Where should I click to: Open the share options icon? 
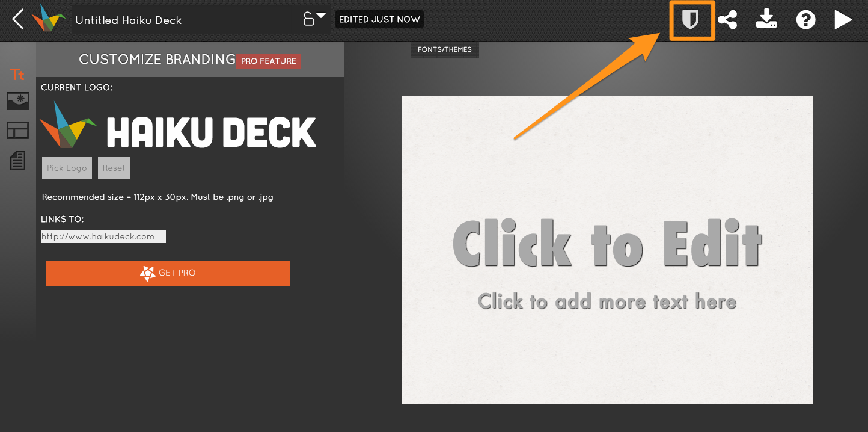click(727, 20)
